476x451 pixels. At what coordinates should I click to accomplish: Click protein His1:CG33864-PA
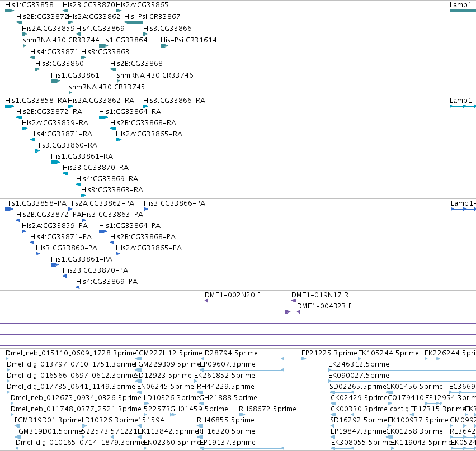tap(130, 226)
